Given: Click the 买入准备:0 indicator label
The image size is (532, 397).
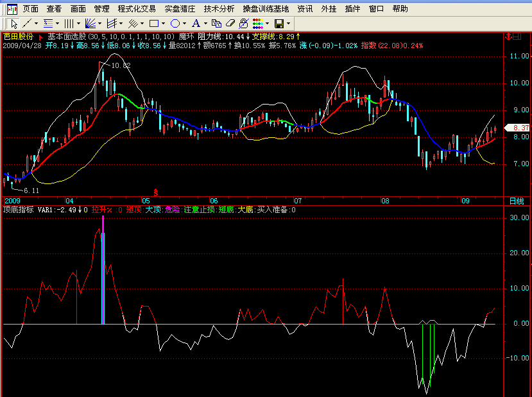Looking at the screenshot, I should pos(276,210).
